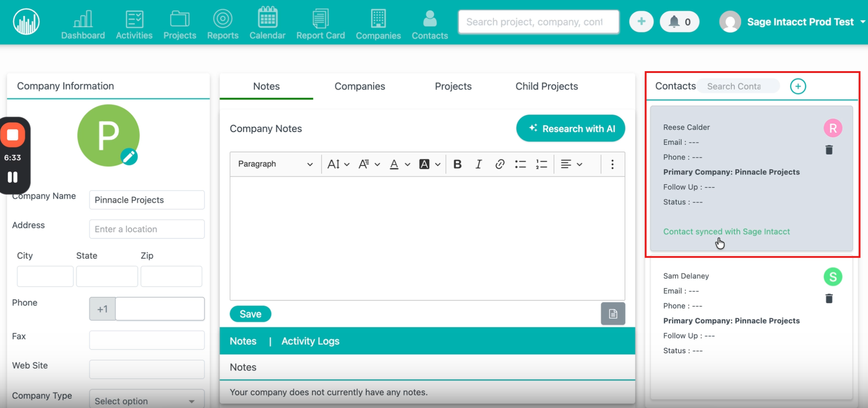Add new contact with plus circle icon
The image size is (868, 408).
coord(797,86)
